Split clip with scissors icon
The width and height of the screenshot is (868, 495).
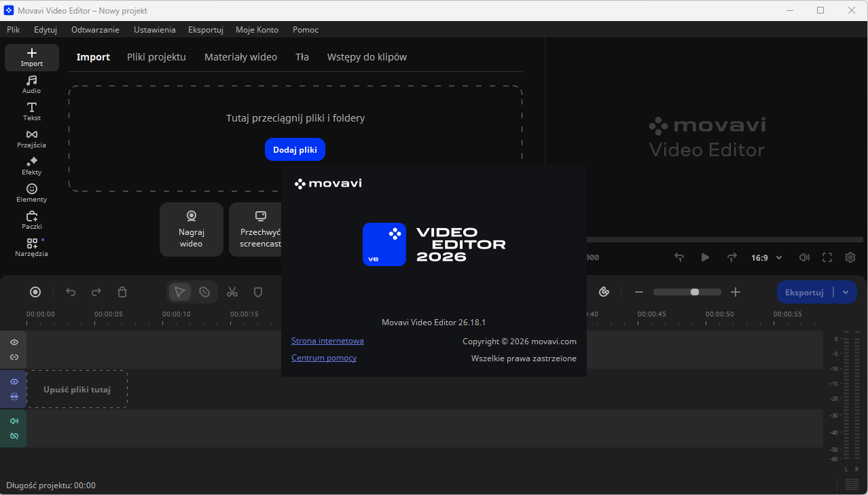[x=232, y=292]
